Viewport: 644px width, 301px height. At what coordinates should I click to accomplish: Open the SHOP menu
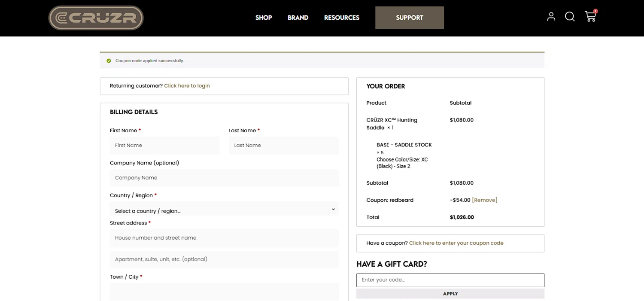(264, 18)
